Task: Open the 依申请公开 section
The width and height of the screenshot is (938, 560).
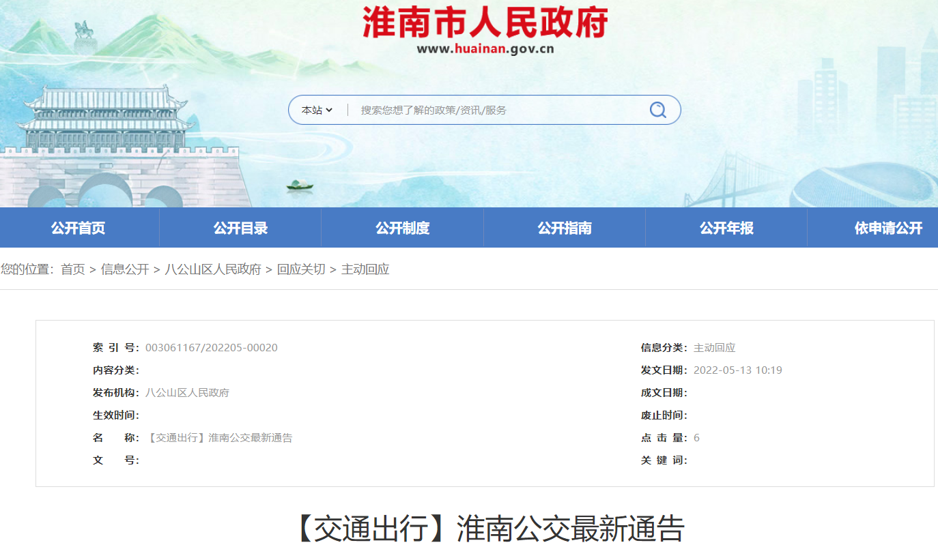Action: pyautogui.click(x=887, y=227)
